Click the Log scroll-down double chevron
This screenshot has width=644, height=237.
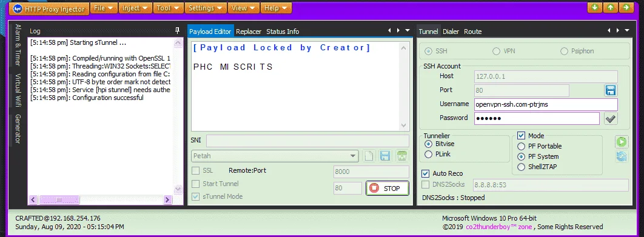178,189
